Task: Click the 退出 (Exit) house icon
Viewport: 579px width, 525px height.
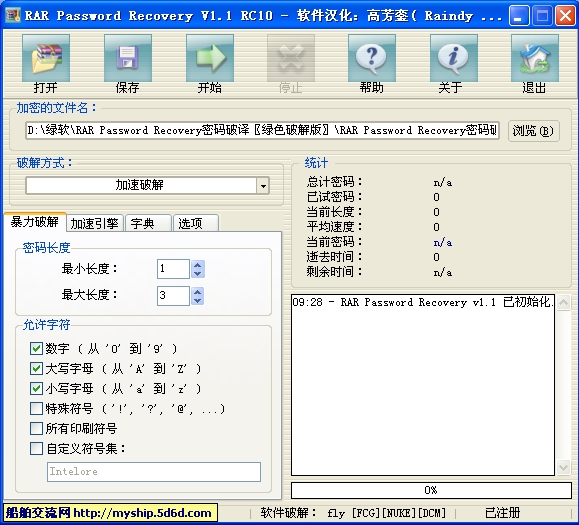Action: click(x=535, y=58)
